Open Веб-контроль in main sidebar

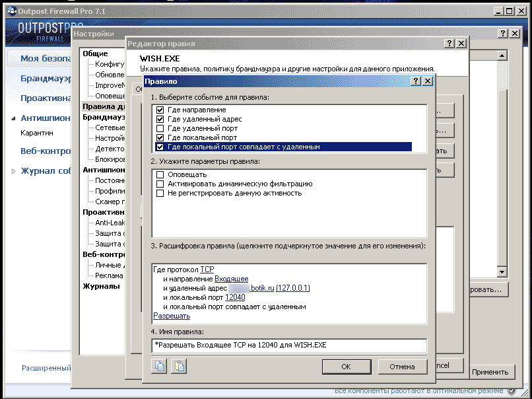(46, 151)
